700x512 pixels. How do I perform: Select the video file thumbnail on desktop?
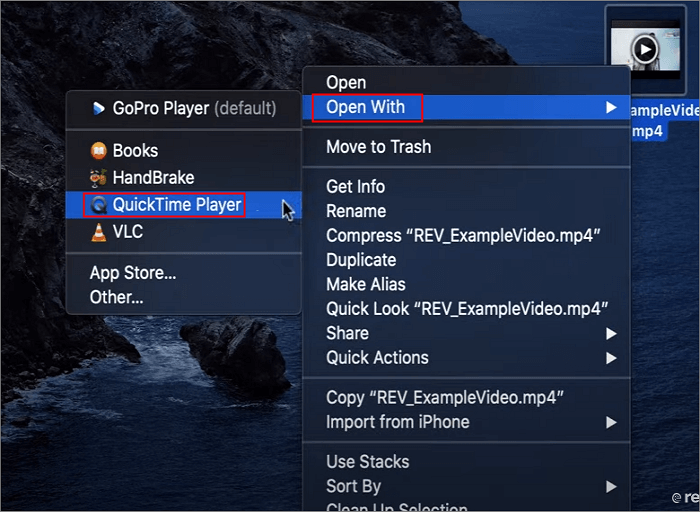point(645,49)
